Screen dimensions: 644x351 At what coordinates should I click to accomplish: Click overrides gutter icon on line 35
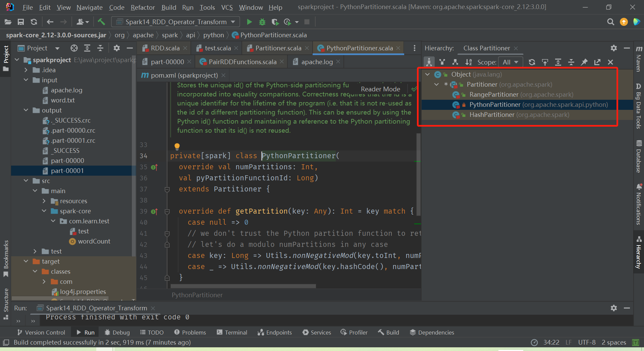coord(154,167)
